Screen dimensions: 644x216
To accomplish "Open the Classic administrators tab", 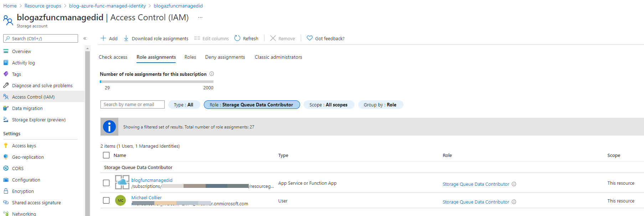I will 278,57.
